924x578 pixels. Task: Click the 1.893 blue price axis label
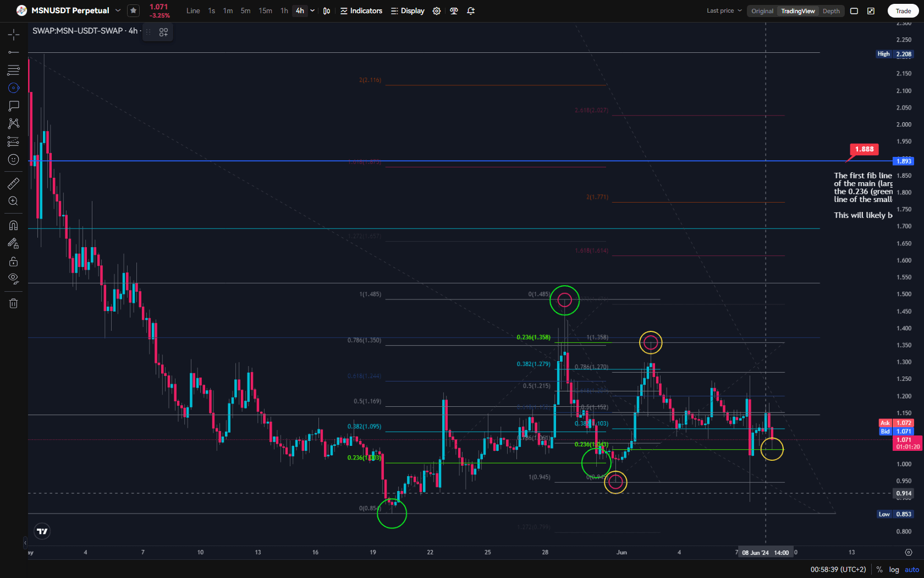click(x=904, y=161)
